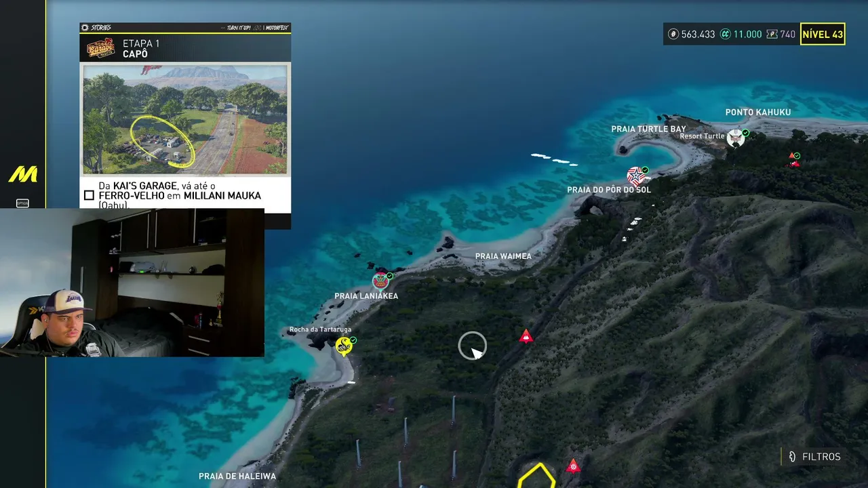Screen dimensions: 868x488
Task: Select the yellow hexagon waypoint outline
Action: pos(537,476)
